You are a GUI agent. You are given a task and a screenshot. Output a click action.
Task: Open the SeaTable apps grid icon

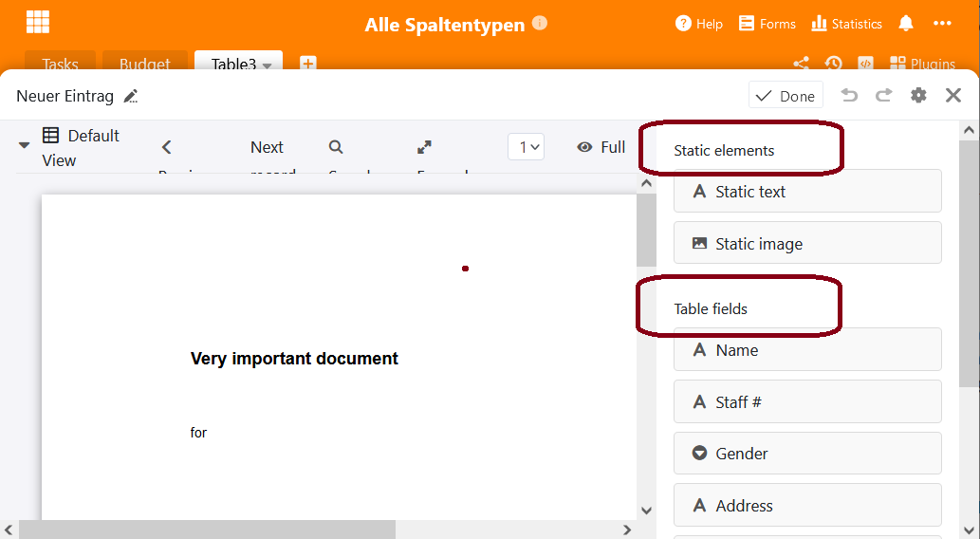(38, 23)
